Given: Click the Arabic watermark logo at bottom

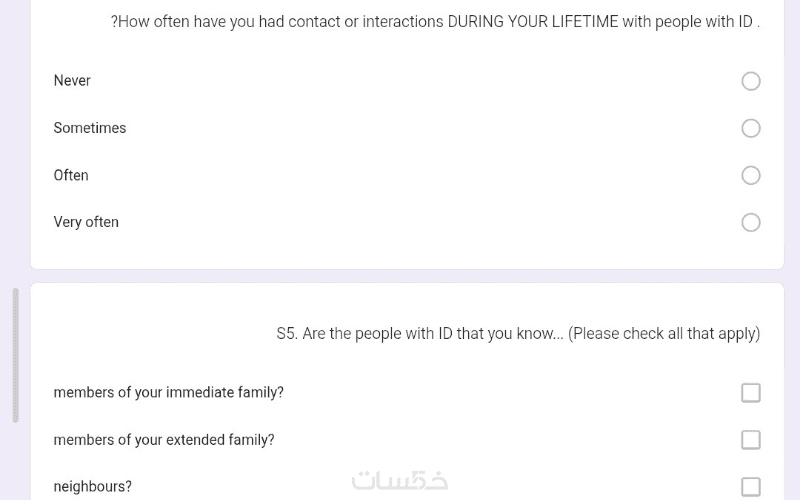Looking at the screenshot, I should (400, 481).
